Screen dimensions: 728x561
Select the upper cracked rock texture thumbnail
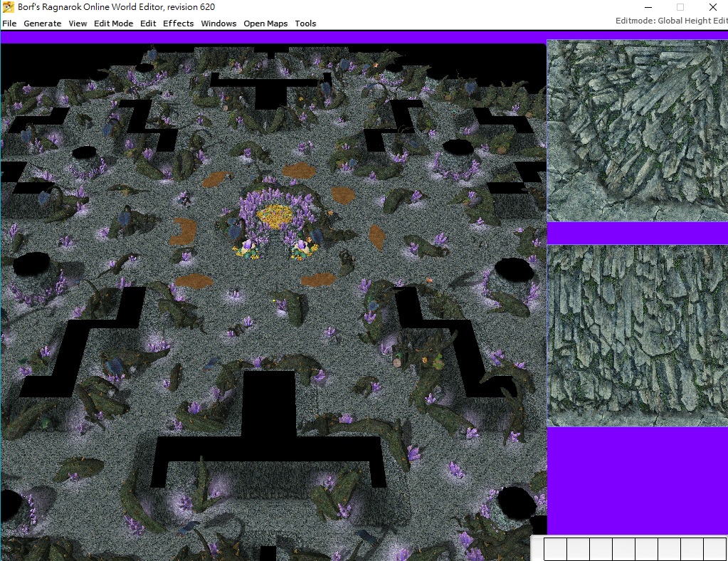point(638,130)
